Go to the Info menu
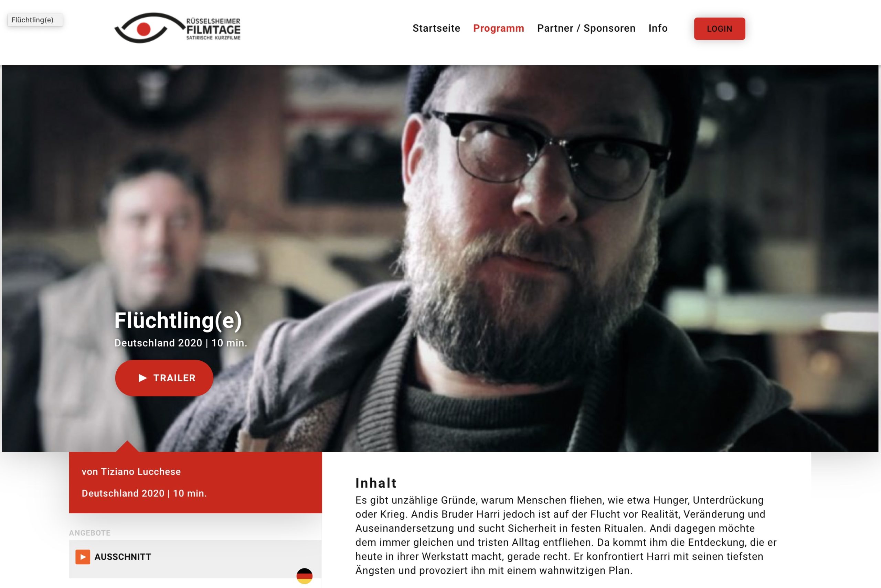881x588 pixels. tap(658, 29)
